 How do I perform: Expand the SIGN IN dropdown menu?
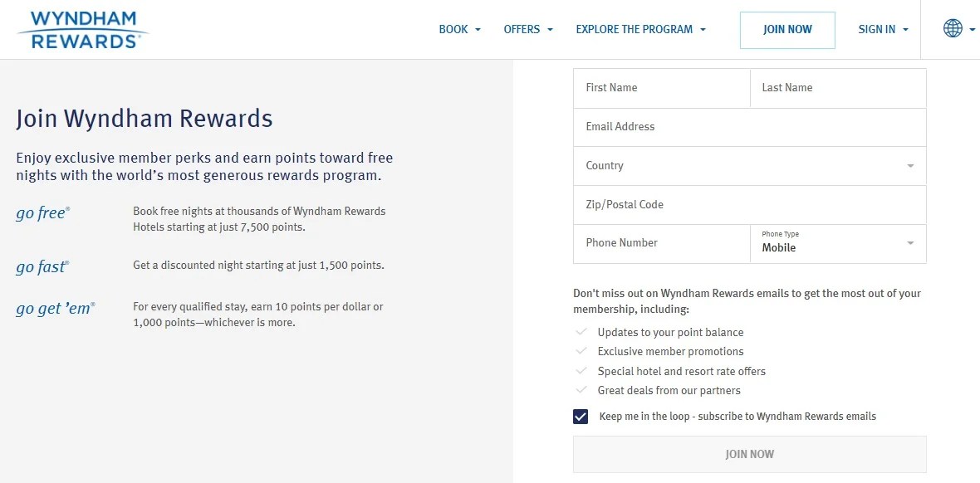(x=904, y=28)
